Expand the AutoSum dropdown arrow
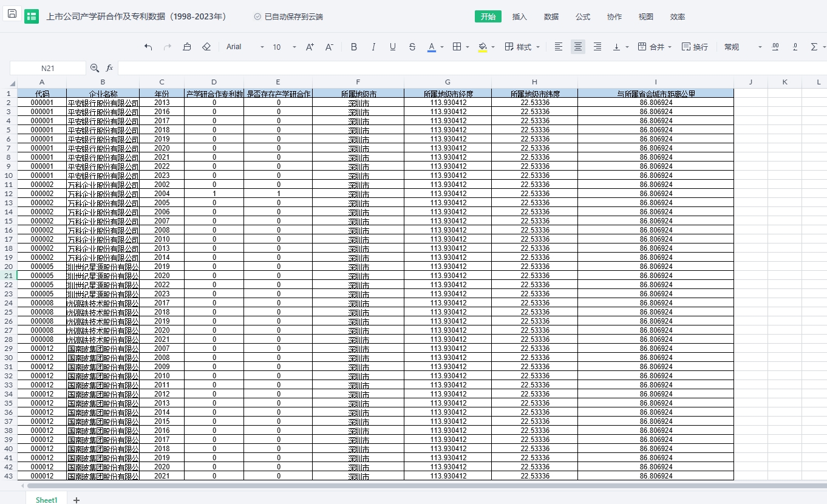 click(823, 47)
